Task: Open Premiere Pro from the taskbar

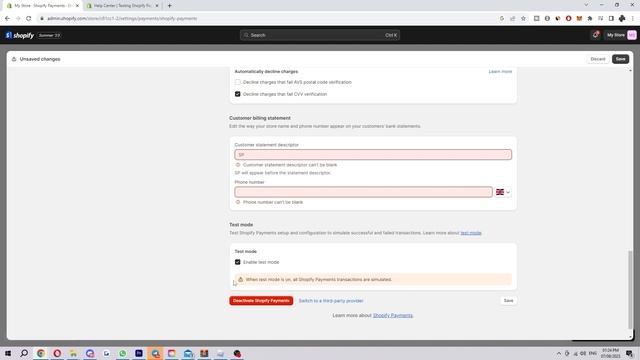Action: click(x=139, y=353)
